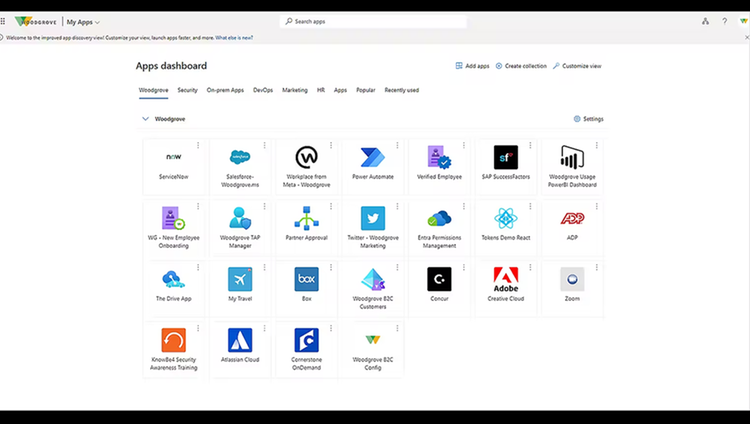Launch the Concur app
This screenshot has width=750, height=424.
click(440, 289)
